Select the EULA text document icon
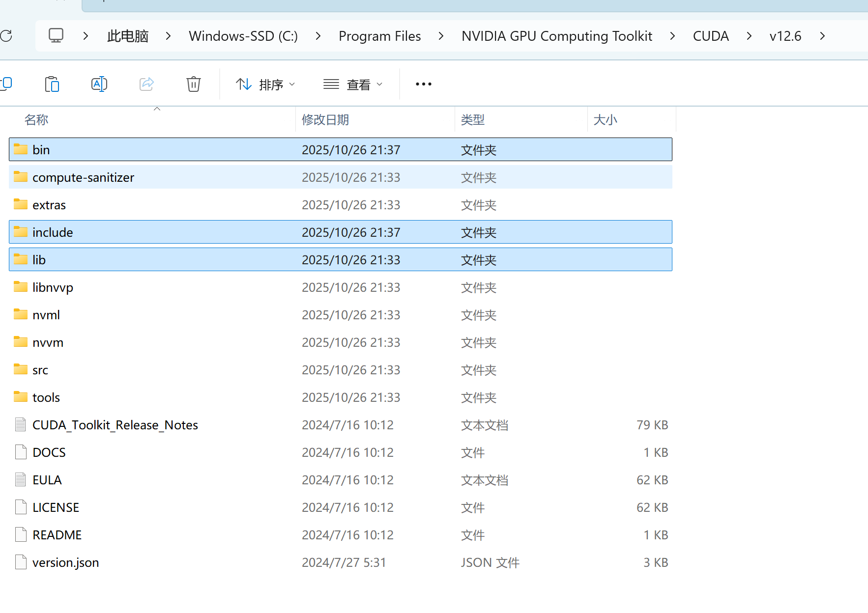 (21, 479)
